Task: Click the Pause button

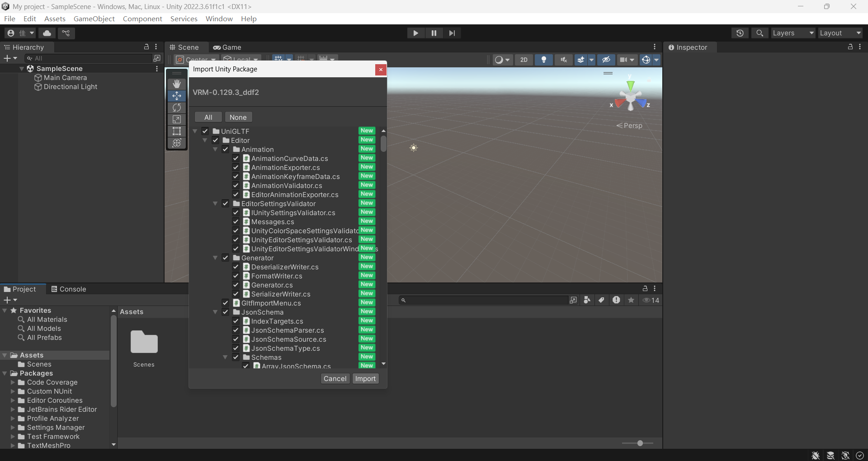Action: [x=434, y=33]
